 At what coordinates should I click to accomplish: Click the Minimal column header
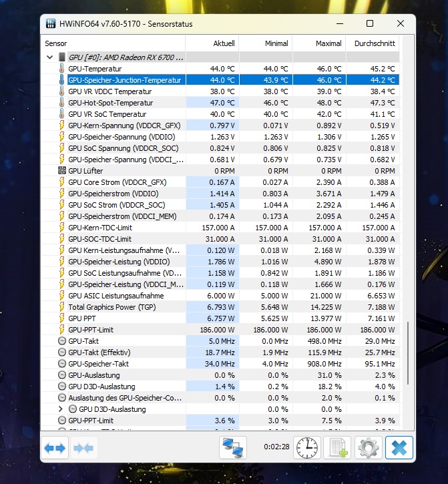click(266, 43)
